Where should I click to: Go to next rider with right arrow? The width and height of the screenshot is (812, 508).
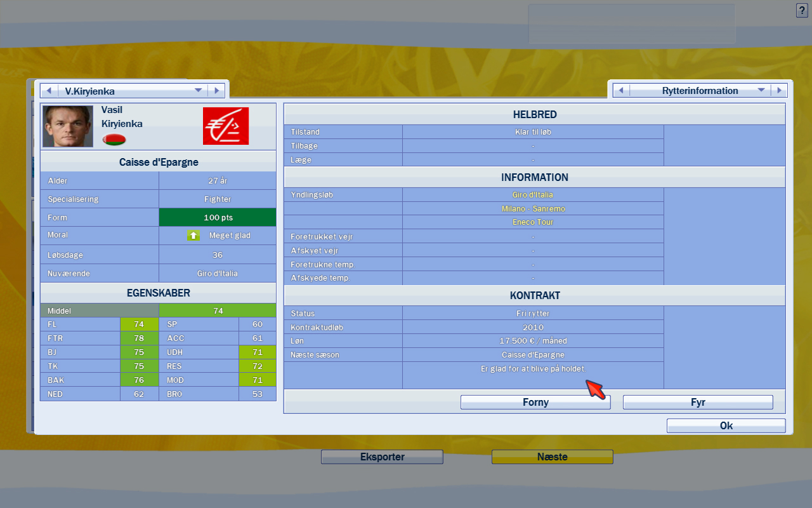pyautogui.click(x=216, y=91)
